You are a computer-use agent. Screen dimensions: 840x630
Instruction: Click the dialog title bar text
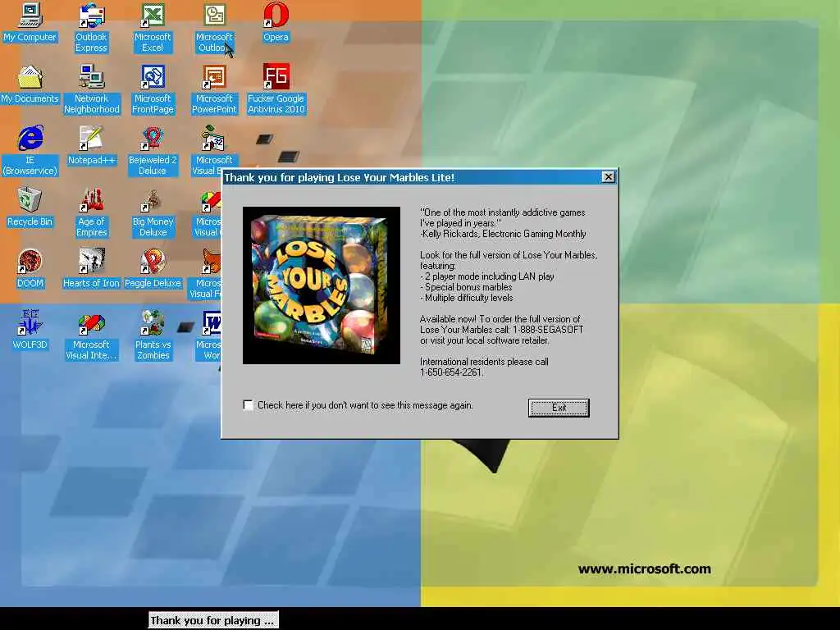(339, 177)
